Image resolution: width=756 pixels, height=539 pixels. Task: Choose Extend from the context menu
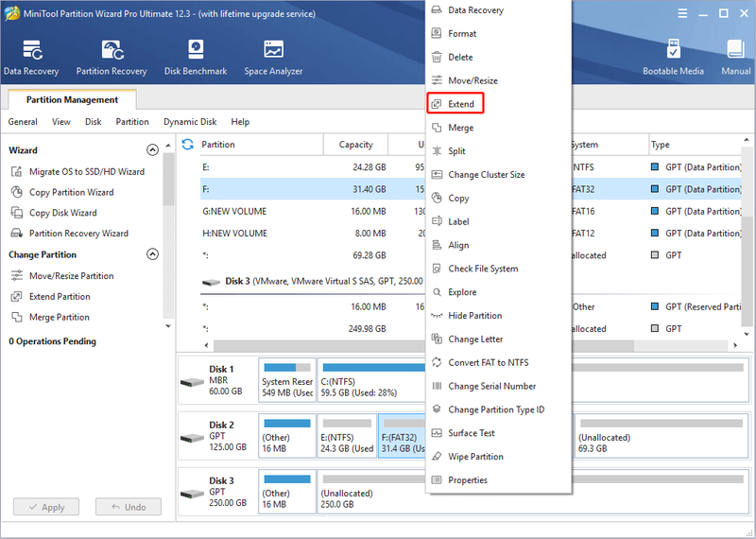point(455,104)
